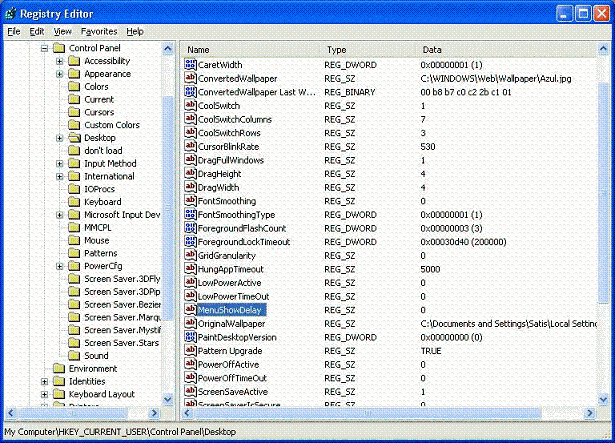Click the CursorBlinkRate string icon
The height and width of the screenshot is (443, 615).
190,146
